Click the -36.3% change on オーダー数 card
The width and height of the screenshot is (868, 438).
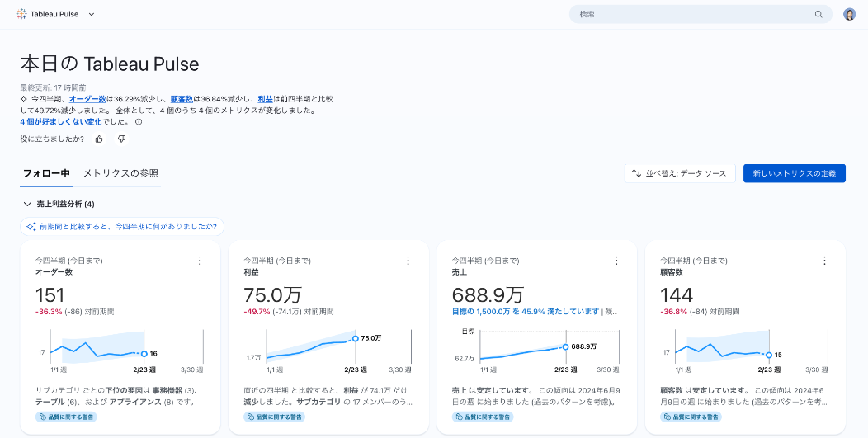tap(49, 312)
